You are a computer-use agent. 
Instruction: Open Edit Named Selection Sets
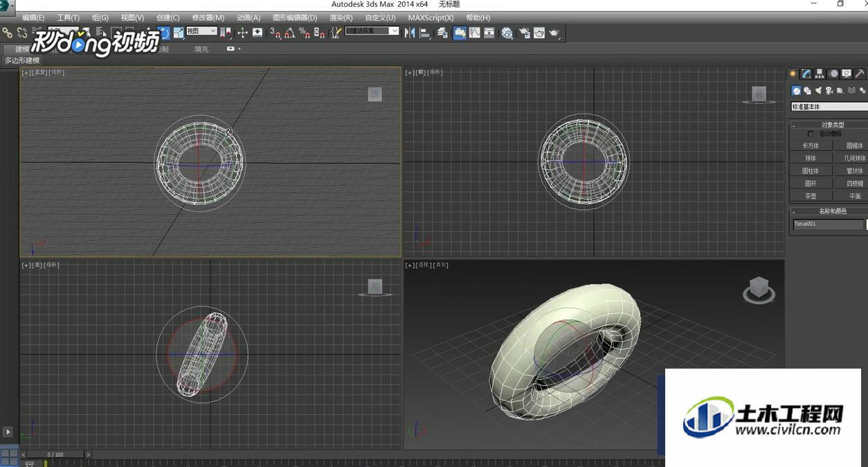337,33
